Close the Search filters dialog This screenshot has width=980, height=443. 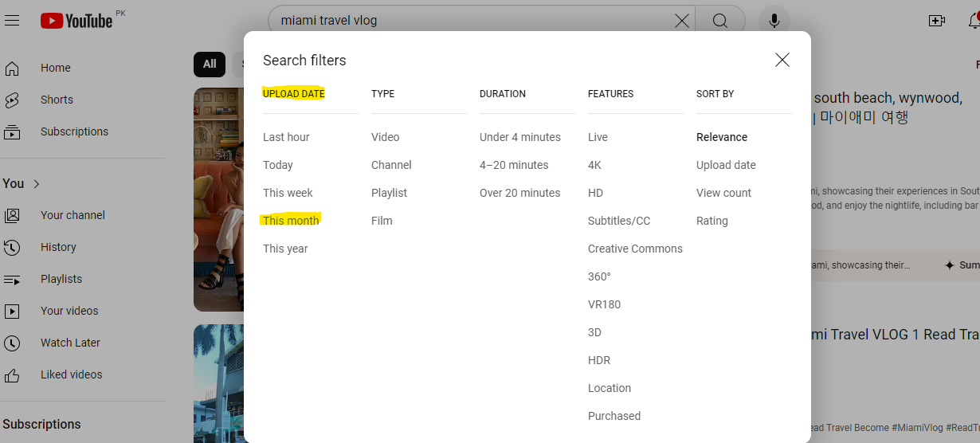click(x=782, y=60)
